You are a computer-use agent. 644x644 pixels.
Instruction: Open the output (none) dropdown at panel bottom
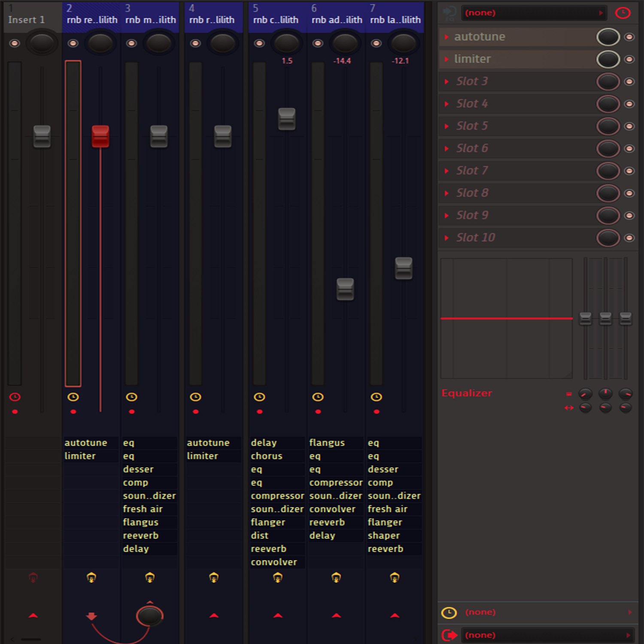[547, 635]
